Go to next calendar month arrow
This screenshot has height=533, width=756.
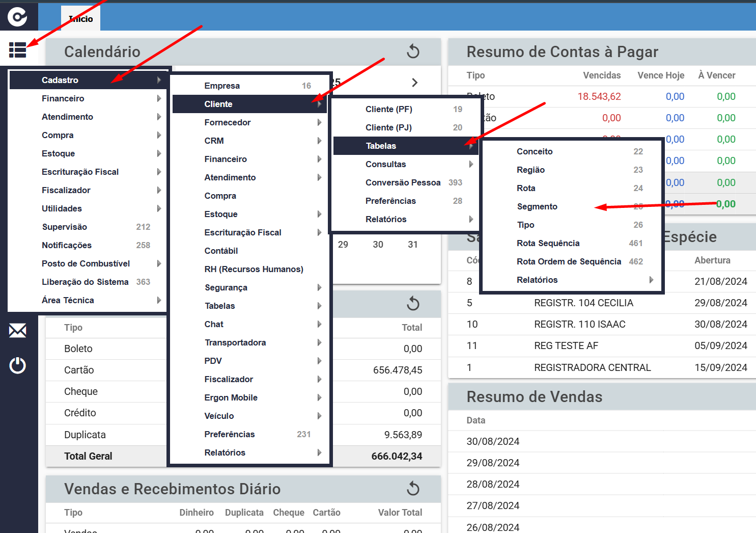[x=414, y=83]
